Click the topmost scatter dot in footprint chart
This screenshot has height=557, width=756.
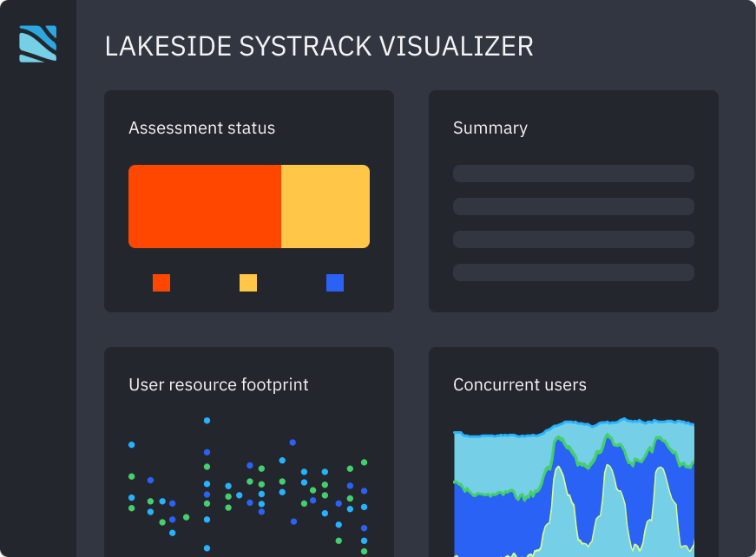tap(207, 421)
